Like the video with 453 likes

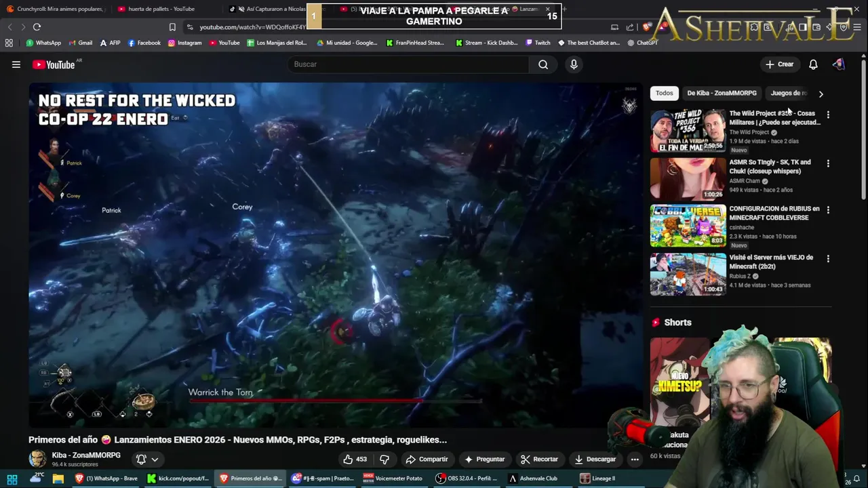coord(355,459)
